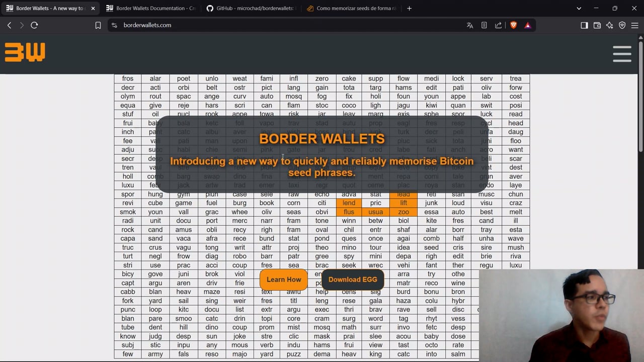
Task: Click the "kiwi" grid cell
Action: [x=431, y=105]
